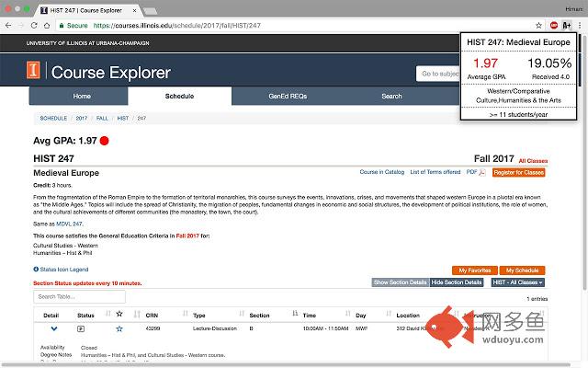Select the GenEd REQs tab

click(x=288, y=96)
